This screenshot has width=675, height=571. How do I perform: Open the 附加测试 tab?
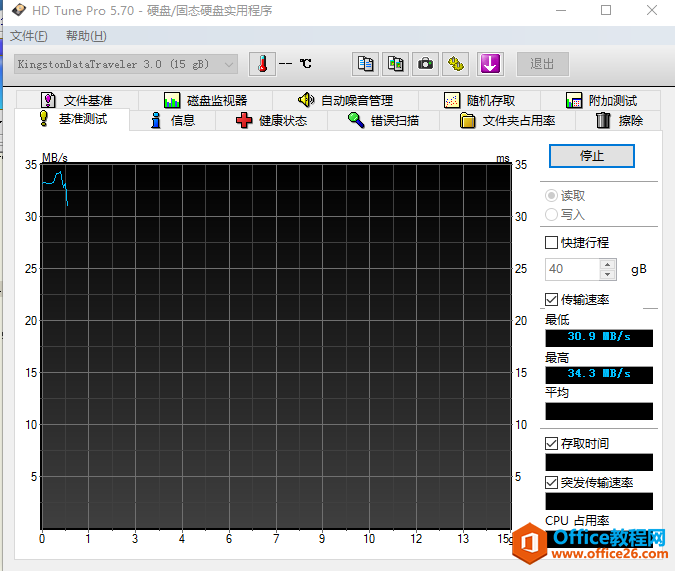click(x=601, y=100)
